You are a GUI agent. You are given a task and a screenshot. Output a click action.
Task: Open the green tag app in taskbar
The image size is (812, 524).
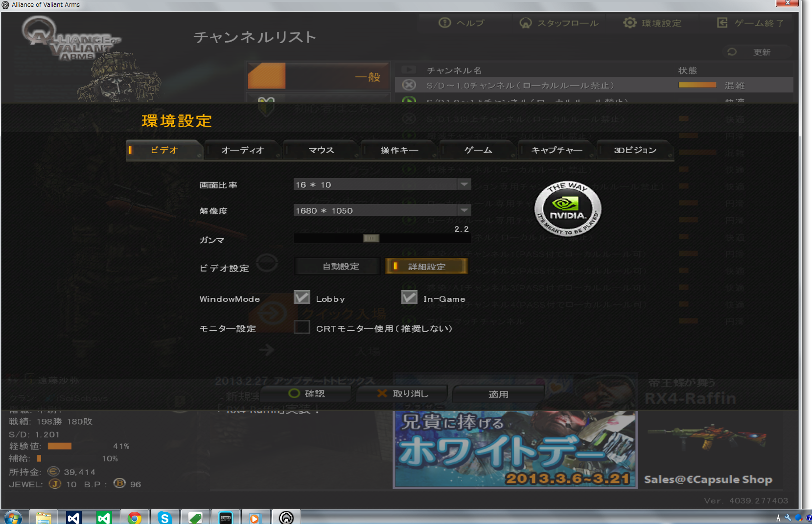195,517
